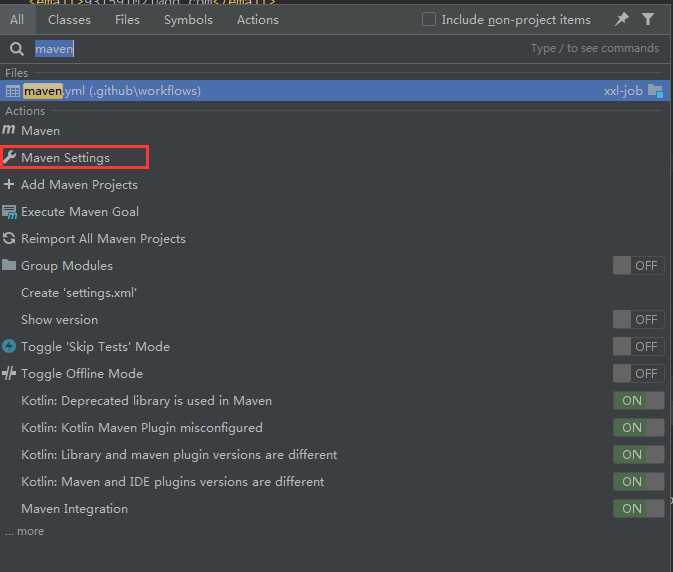The height and width of the screenshot is (572, 673).
Task: Switch to the Classes tab
Action: [70, 20]
